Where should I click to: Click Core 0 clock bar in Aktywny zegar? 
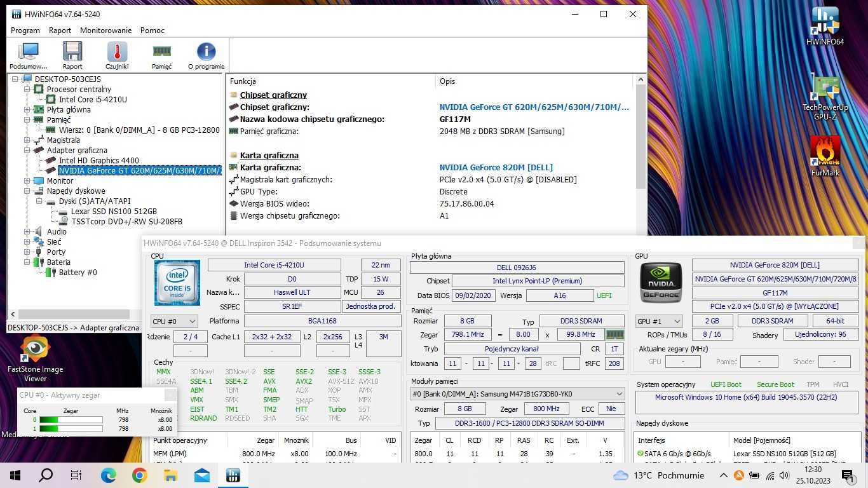coord(71,419)
